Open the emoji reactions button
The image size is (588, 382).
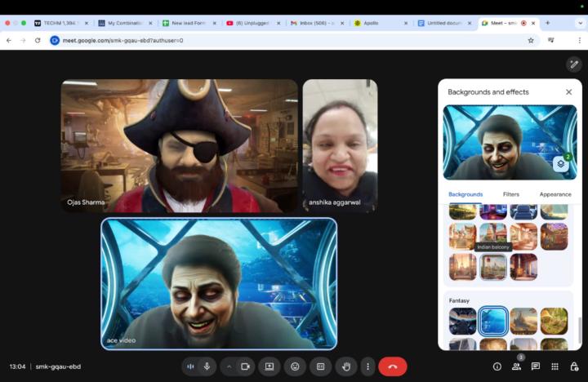click(x=295, y=366)
